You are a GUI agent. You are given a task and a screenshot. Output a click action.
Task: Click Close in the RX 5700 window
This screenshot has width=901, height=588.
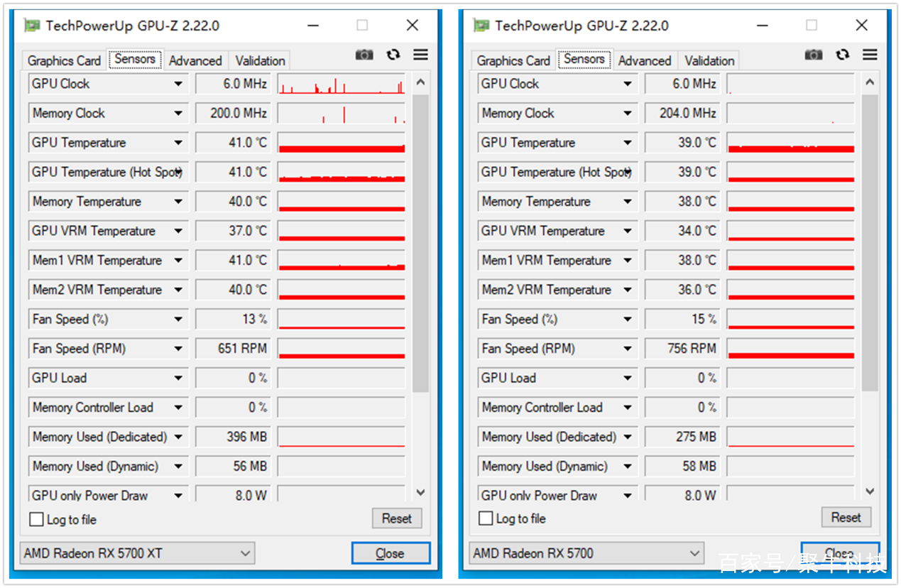click(x=840, y=552)
